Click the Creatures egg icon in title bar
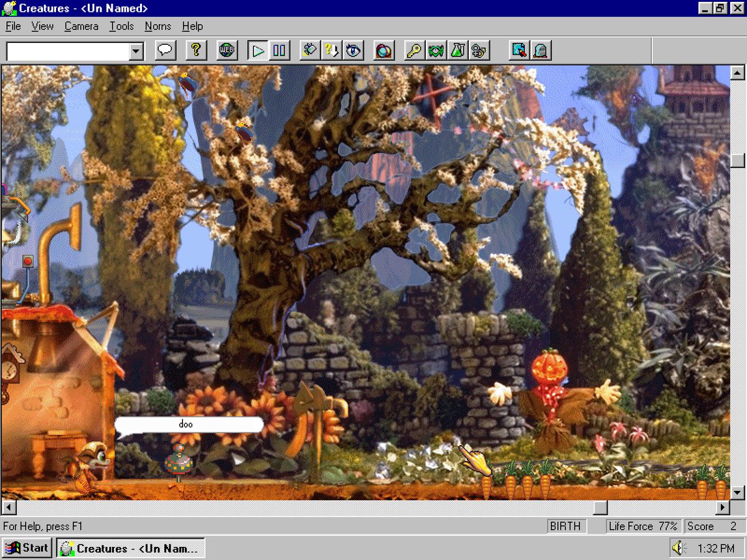 [9, 9]
